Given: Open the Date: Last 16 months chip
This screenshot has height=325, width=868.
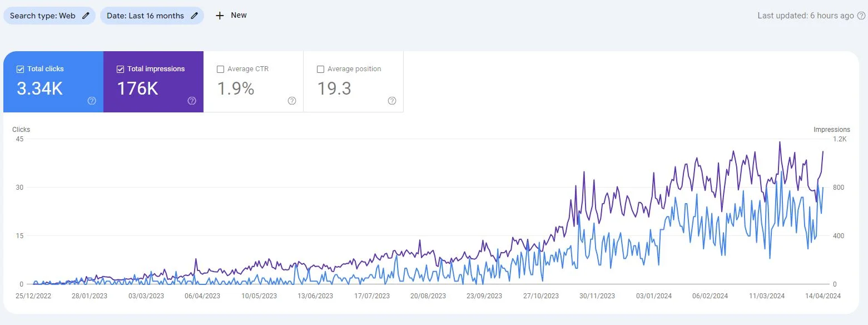Looking at the screenshot, I should (x=152, y=16).
